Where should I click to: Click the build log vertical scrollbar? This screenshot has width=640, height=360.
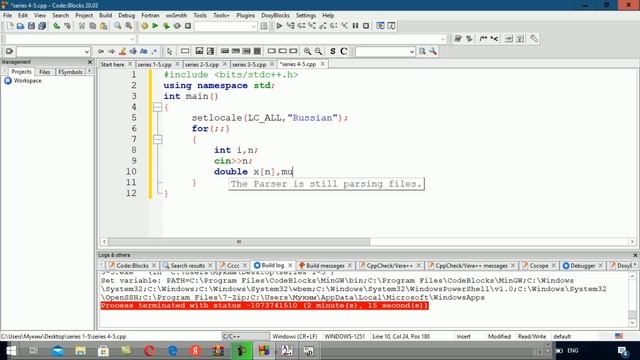(632, 299)
